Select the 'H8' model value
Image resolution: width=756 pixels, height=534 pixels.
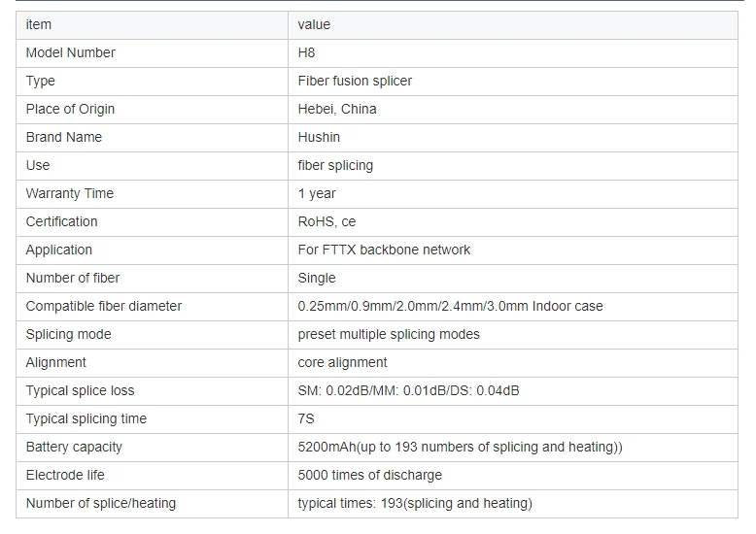(x=306, y=52)
